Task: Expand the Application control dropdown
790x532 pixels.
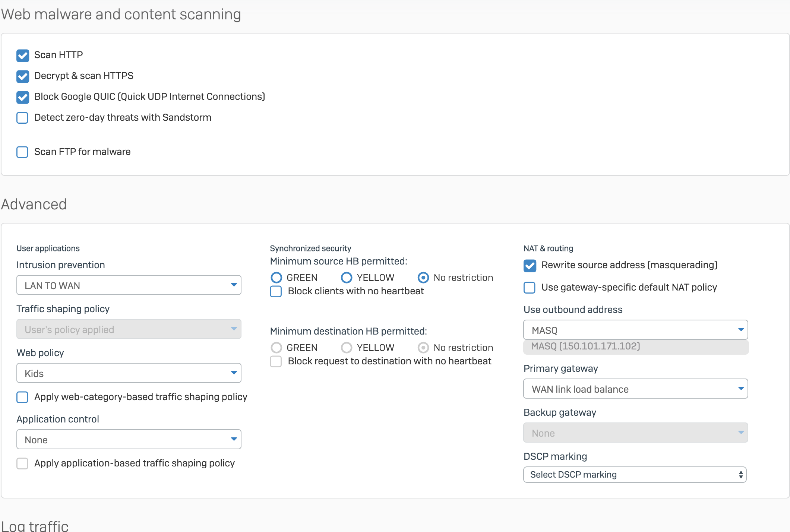Action: point(129,440)
